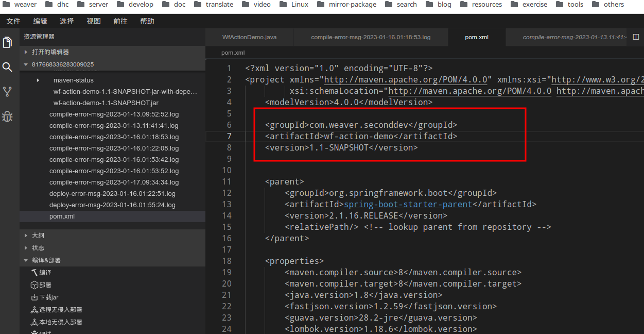Open the exercise bookmark folder
Viewport: 644px width, 334px height.
529,5
